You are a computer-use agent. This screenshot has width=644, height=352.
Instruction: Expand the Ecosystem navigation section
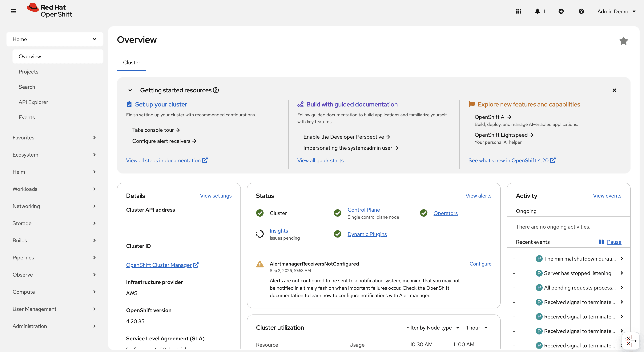pyautogui.click(x=55, y=155)
